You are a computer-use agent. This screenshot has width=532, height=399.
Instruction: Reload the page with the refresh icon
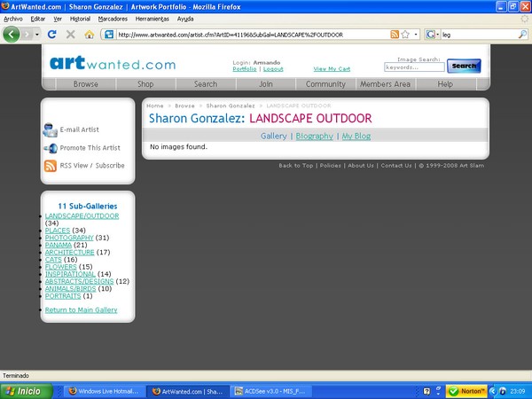tap(51, 35)
